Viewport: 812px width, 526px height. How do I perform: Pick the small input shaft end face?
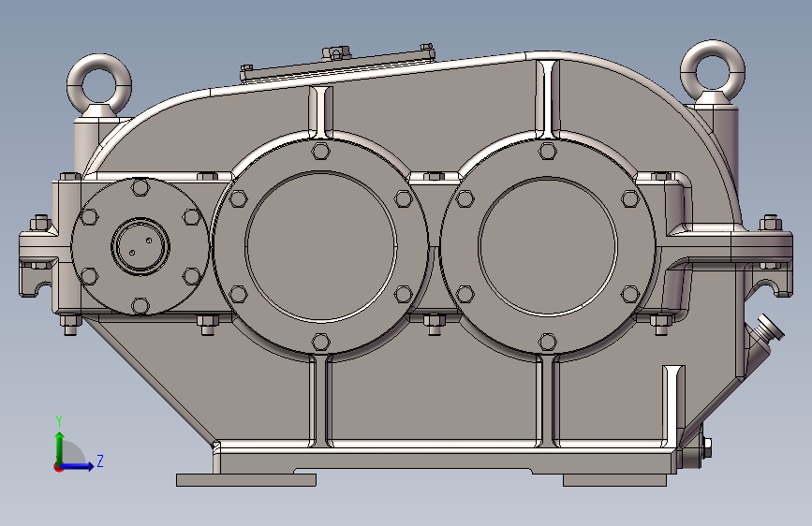tap(140, 246)
